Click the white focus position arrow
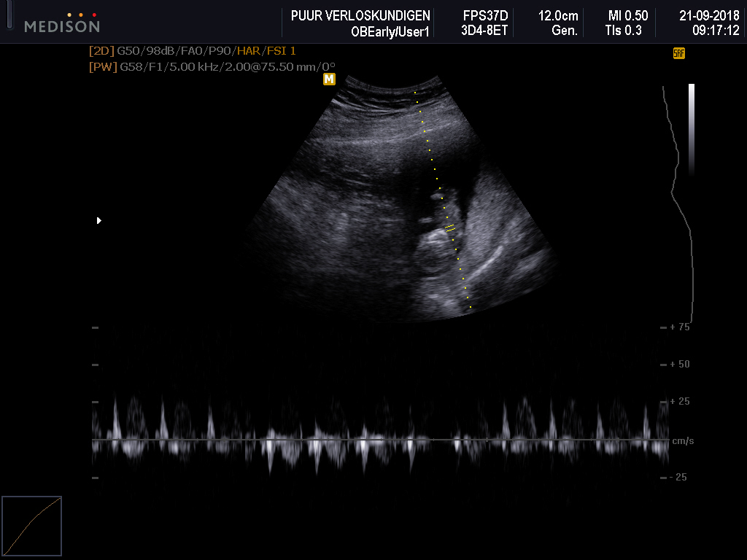Viewport: 747px width, 560px height. point(99,220)
